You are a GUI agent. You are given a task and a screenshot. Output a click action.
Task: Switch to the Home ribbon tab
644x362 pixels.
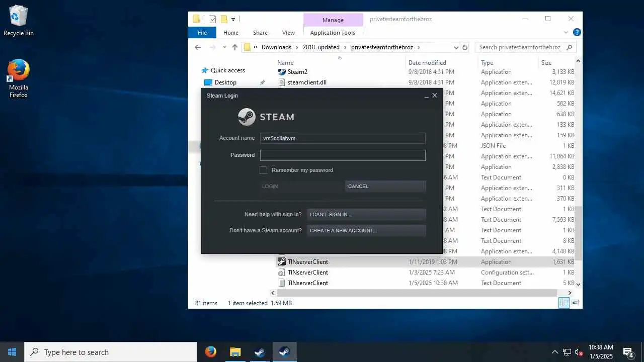(231, 33)
